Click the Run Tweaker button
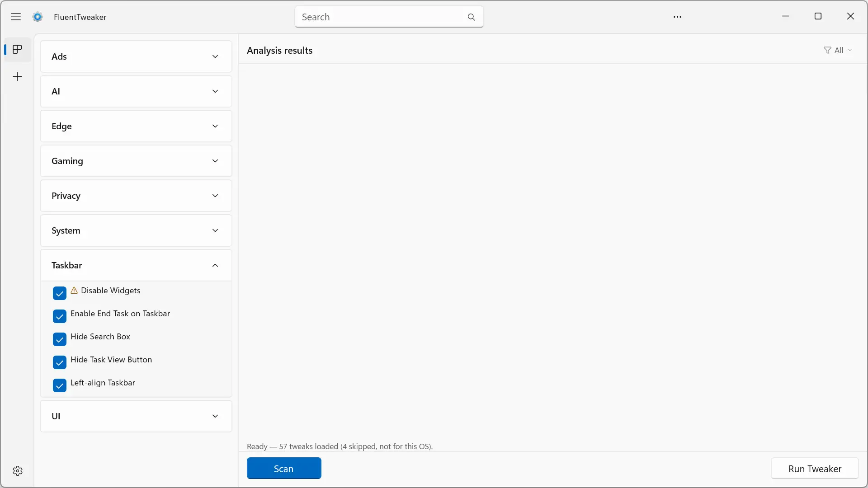Viewport: 868px width, 488px height. point(815,469)
